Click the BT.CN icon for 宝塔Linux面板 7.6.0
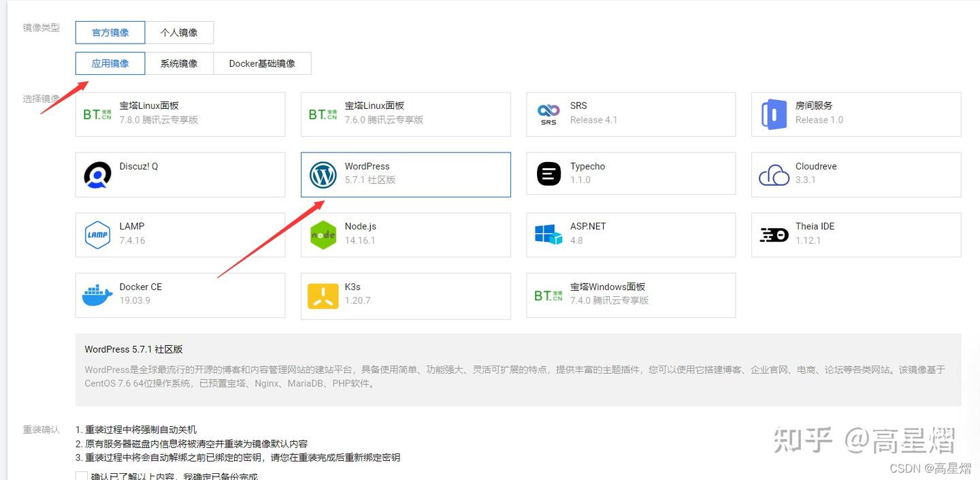This screenshot has height=480, width=980. 323,114
